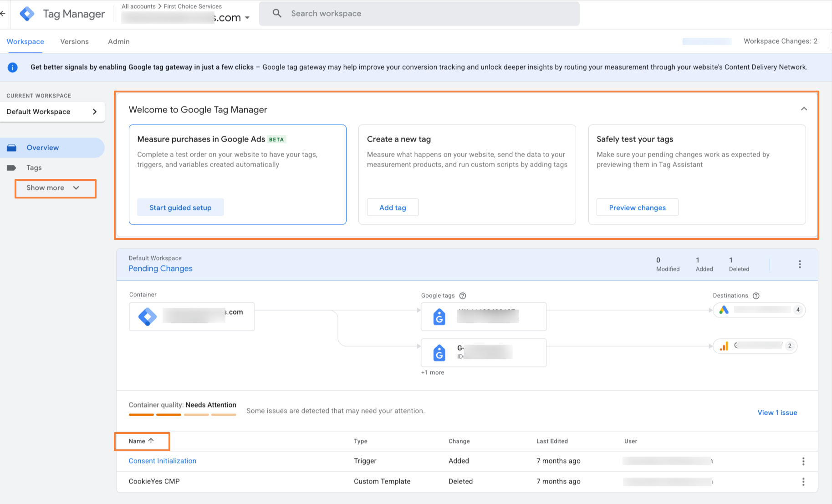Click the Overview folder icon in sidebar
The image size is (832, 504).
coord(12,148)
